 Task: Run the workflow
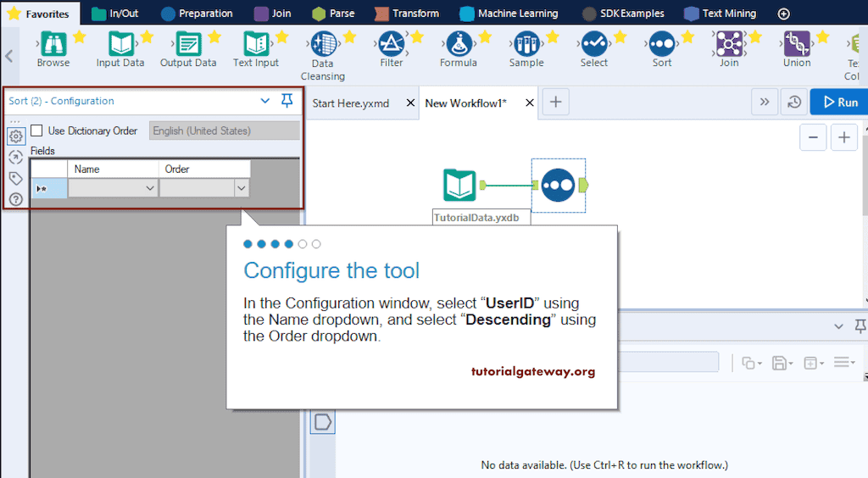pyautogui.click(x=840, y=103)
